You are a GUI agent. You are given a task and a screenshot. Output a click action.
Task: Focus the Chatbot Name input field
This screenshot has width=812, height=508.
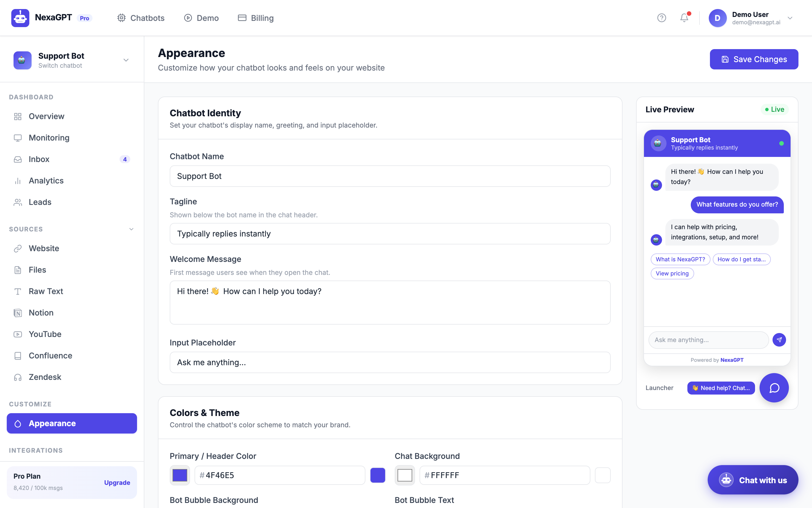pyautogui.click(x=390, y=176)
